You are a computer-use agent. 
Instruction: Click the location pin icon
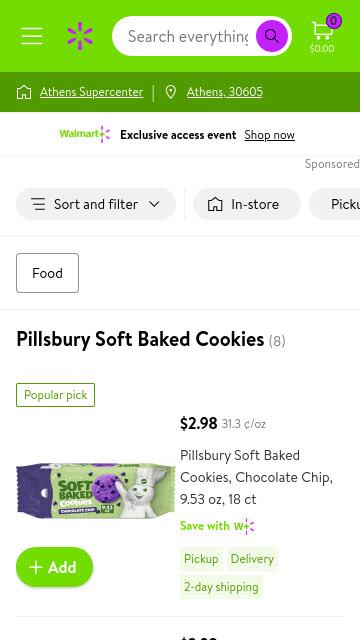(171, 92)
